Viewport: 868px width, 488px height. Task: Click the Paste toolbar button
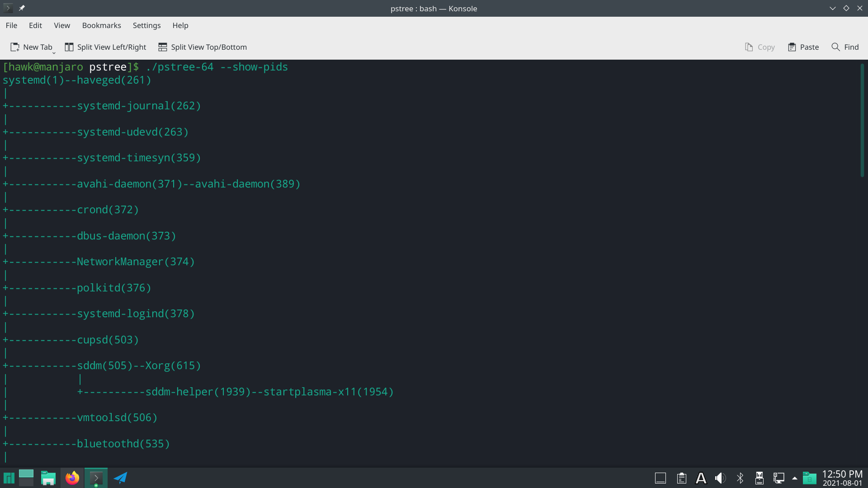pos(803,47)
